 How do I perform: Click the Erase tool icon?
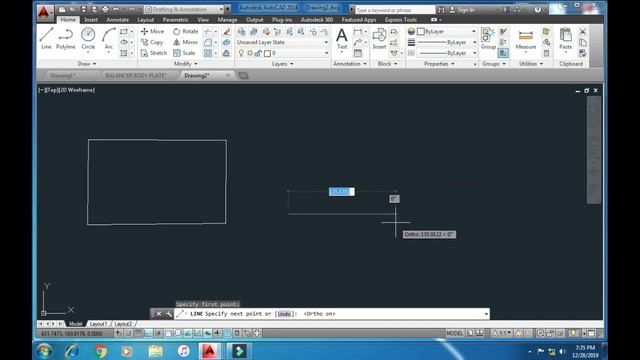click(227, 31)
